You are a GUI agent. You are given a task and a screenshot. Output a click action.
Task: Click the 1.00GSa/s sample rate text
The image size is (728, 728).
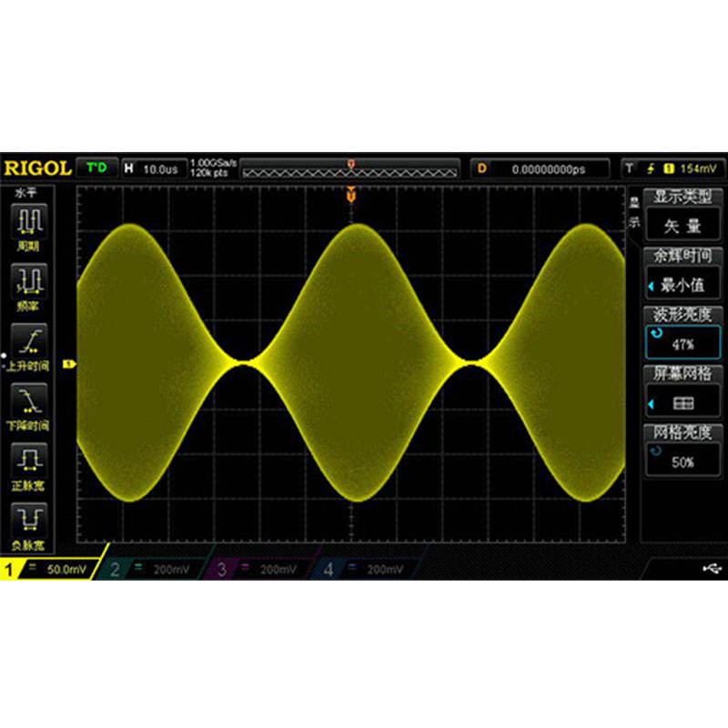coord(213,163)
